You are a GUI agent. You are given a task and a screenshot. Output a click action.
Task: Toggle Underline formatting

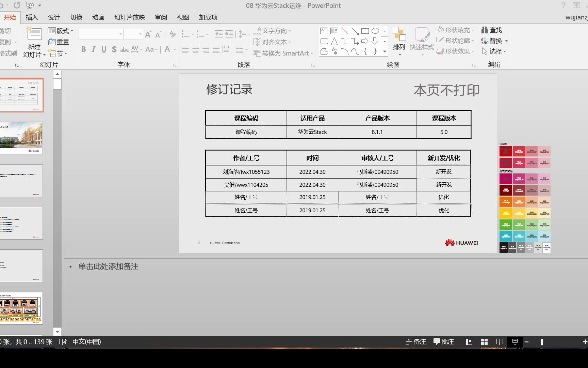(x=104, y=49)
